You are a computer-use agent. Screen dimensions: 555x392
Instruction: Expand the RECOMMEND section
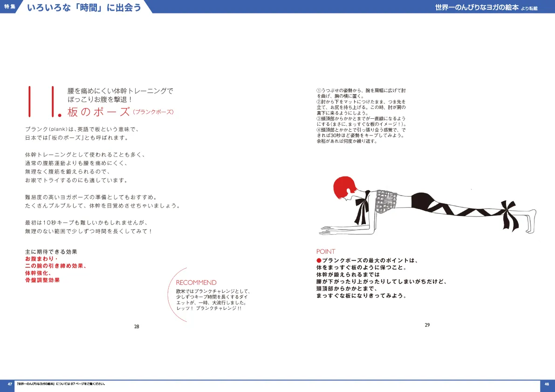coord(196,283)
